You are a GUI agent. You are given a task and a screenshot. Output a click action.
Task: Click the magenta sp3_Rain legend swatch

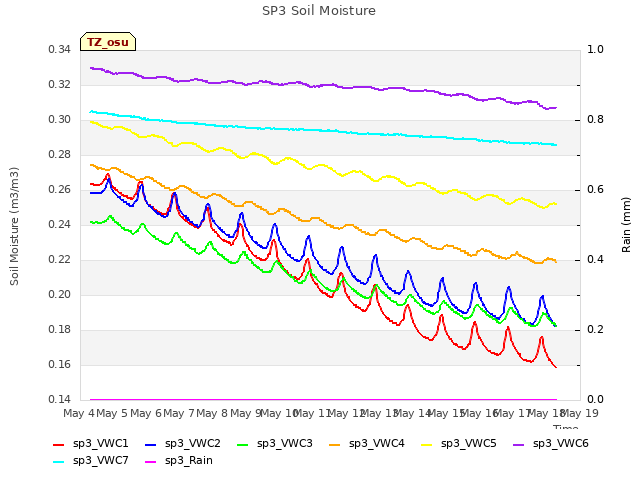tap(151, 462)
